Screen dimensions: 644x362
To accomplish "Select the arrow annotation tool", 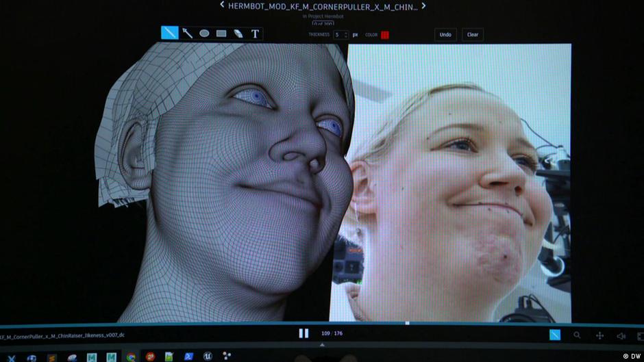I will coord(187,33).
